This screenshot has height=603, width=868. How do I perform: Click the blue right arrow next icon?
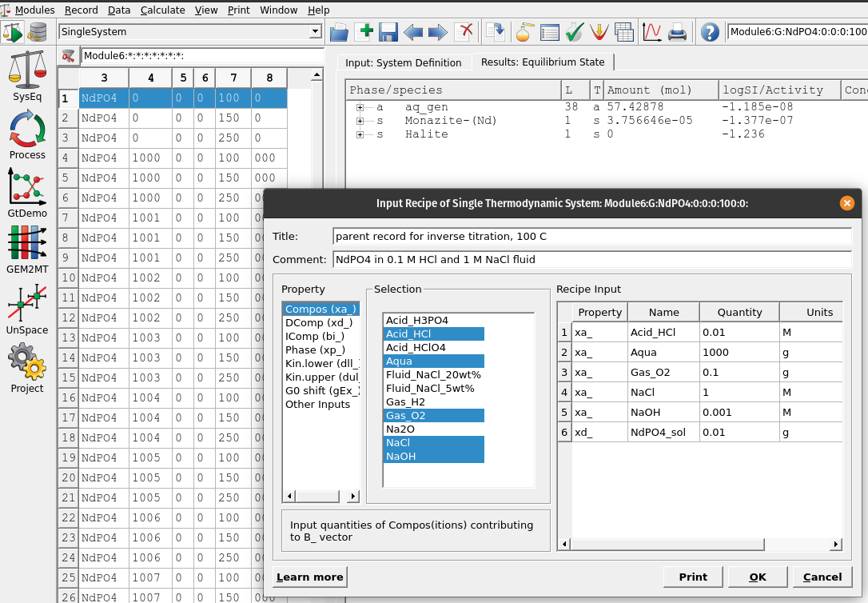click(x=438, y=32)
